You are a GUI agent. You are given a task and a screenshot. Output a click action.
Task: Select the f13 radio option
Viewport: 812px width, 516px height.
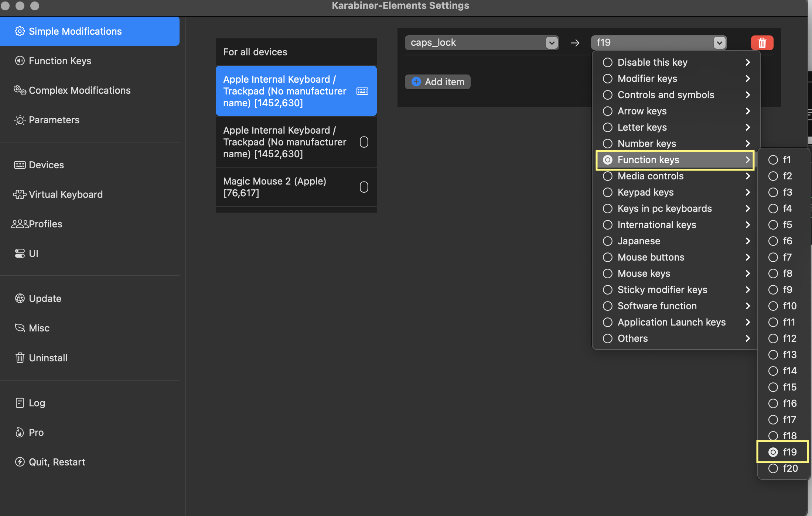point(773,355)
